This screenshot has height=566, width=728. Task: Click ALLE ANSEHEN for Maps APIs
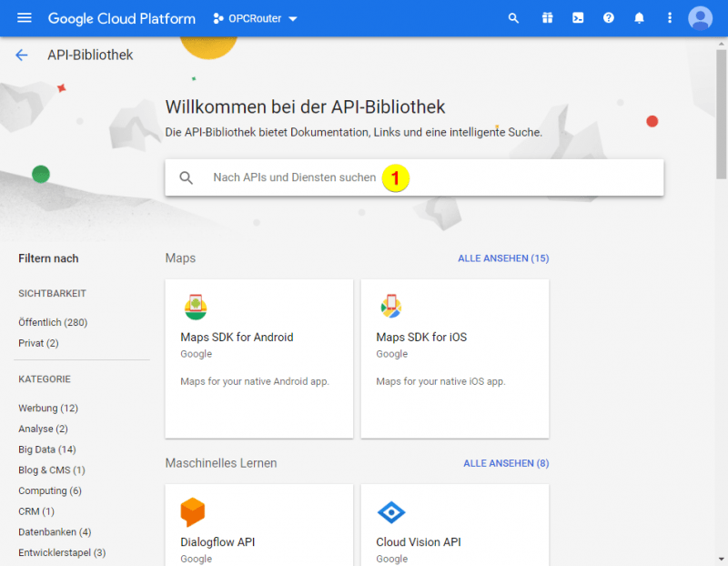(x=503, y=258)
